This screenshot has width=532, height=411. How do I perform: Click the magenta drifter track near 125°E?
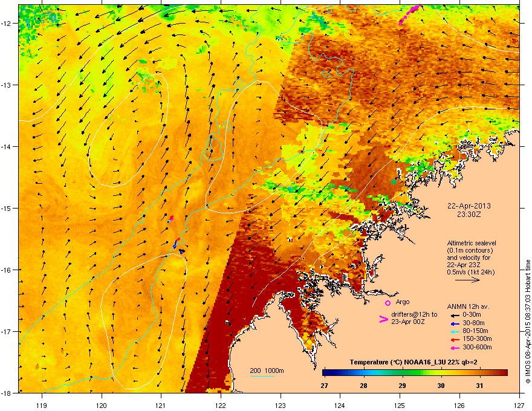[410, 15]
